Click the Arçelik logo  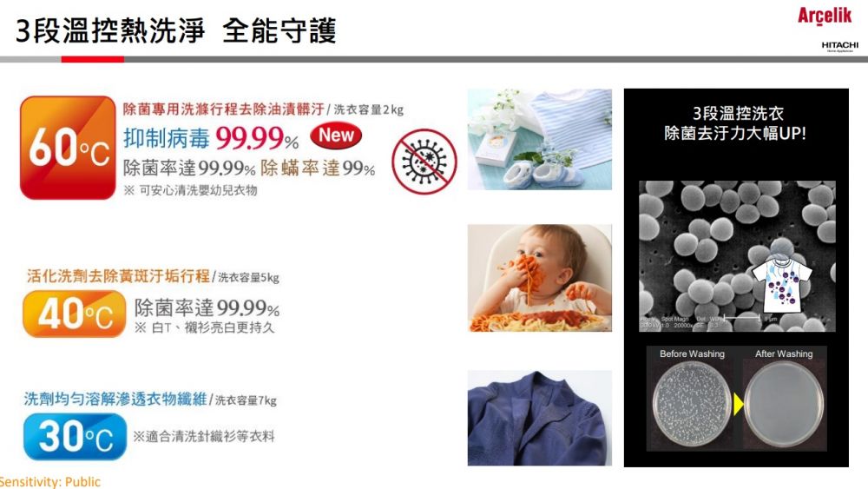coord(825,16)
